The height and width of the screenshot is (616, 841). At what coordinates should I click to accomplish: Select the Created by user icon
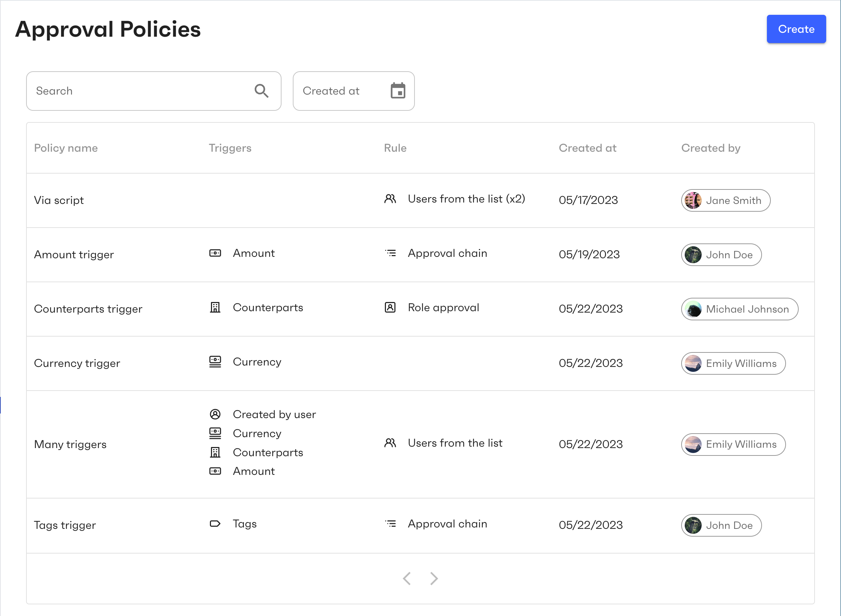click(215, 414)
